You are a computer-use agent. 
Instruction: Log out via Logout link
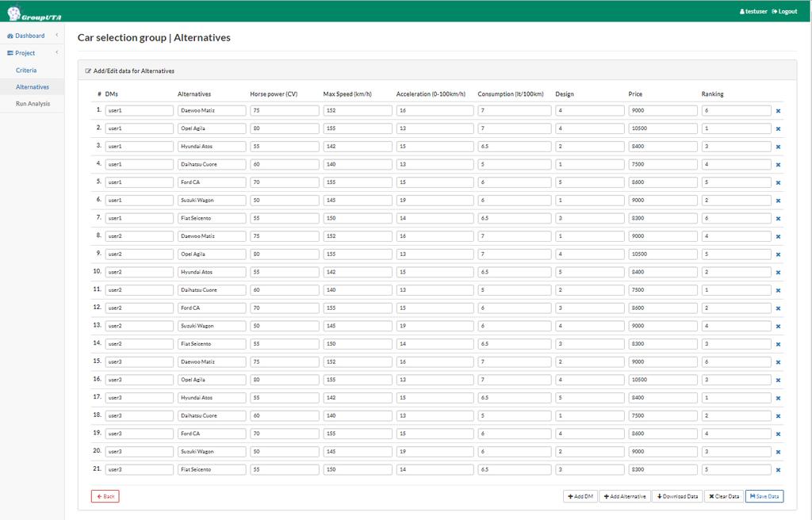click(x=784, y=11)
